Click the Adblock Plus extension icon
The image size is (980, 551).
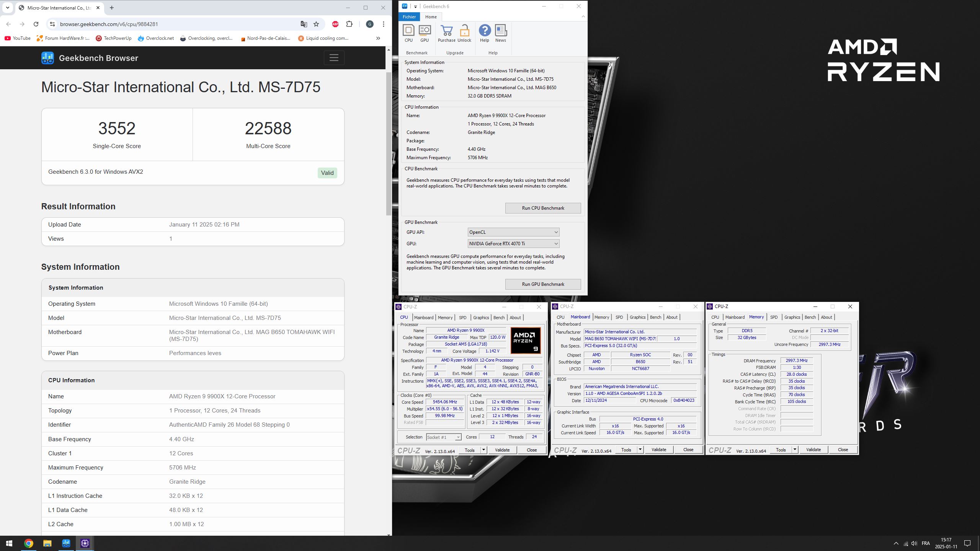[335, 24]
